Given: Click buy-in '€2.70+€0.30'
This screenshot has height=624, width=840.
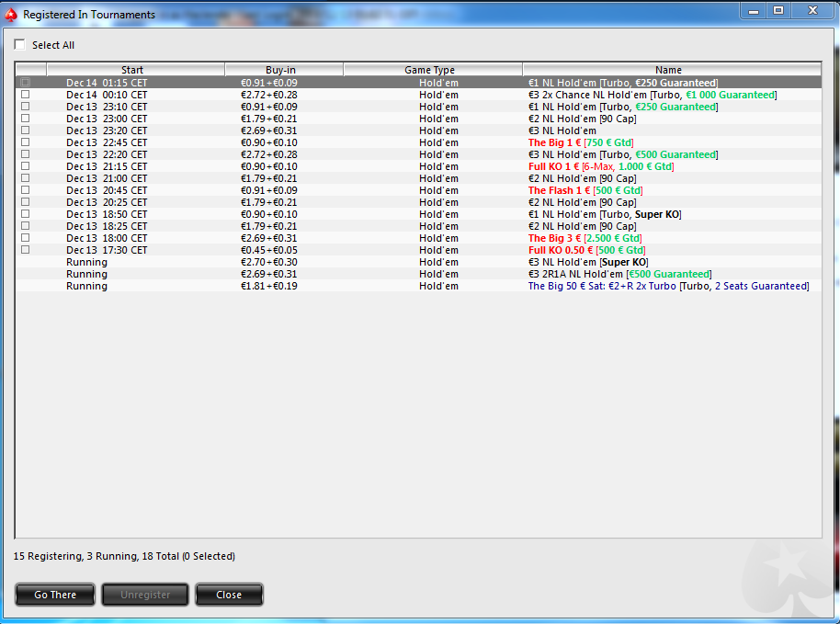Looking at the screenshot, I should click(x=269, y=263).
